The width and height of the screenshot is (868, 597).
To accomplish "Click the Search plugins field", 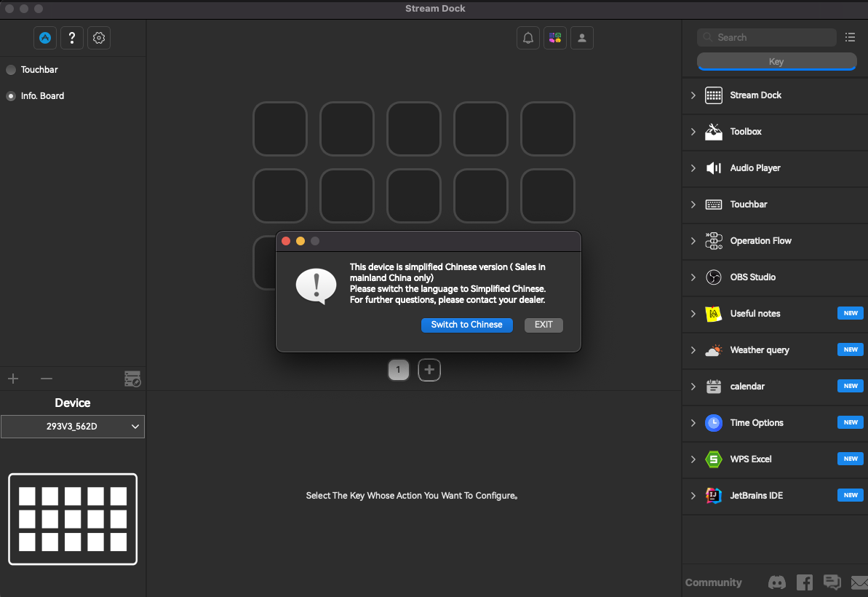I will coord(767,37).
